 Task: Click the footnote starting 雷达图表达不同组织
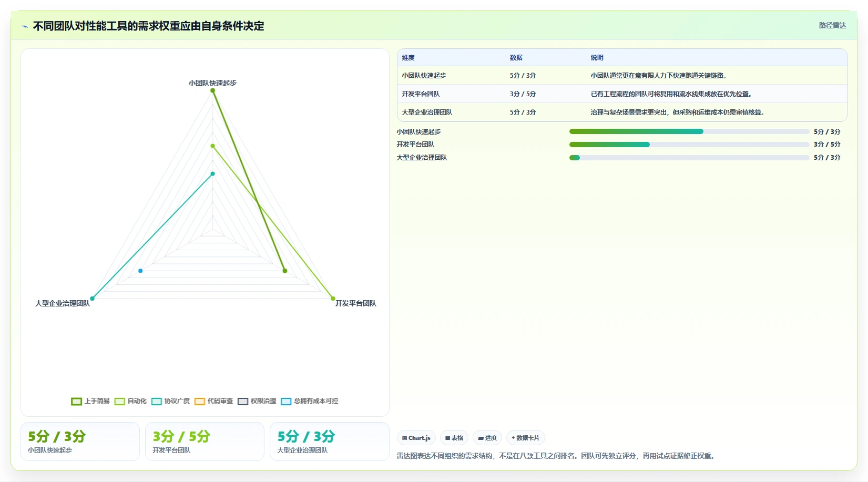click(557, 456)
